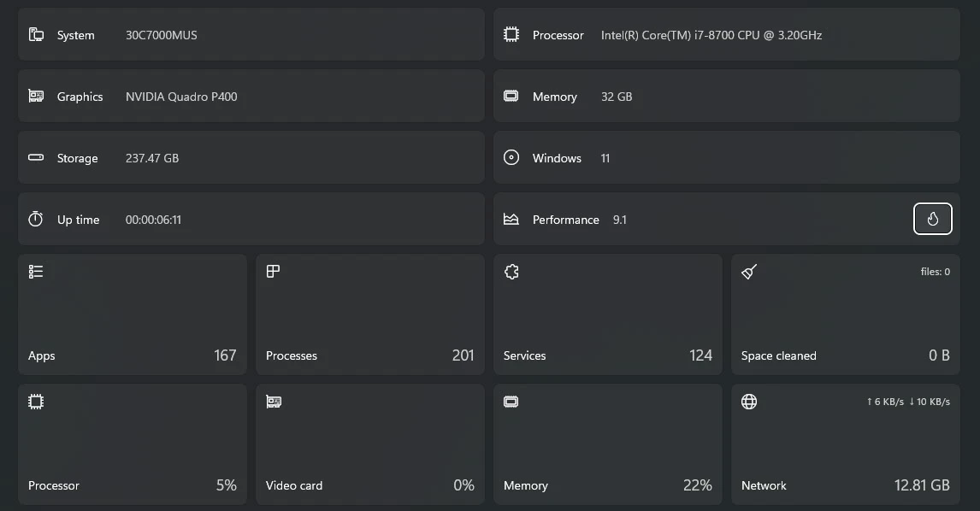Click the Up time row label

click(x=78, y=220)
